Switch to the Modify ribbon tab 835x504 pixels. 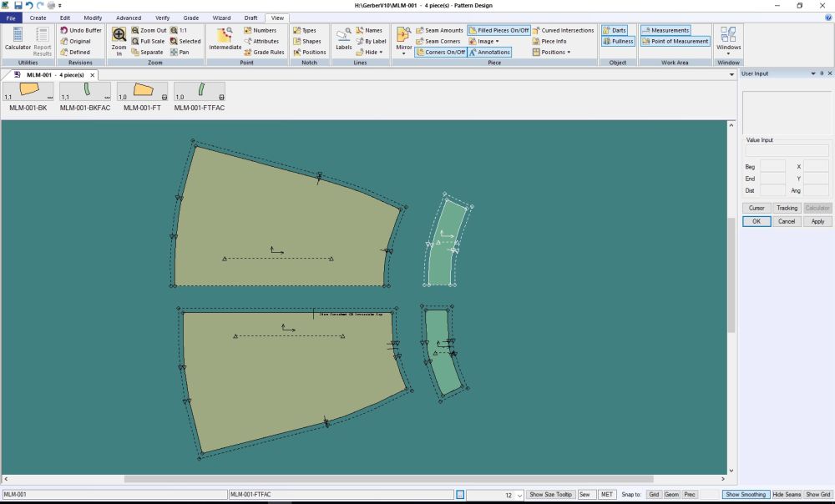(93, 18)
